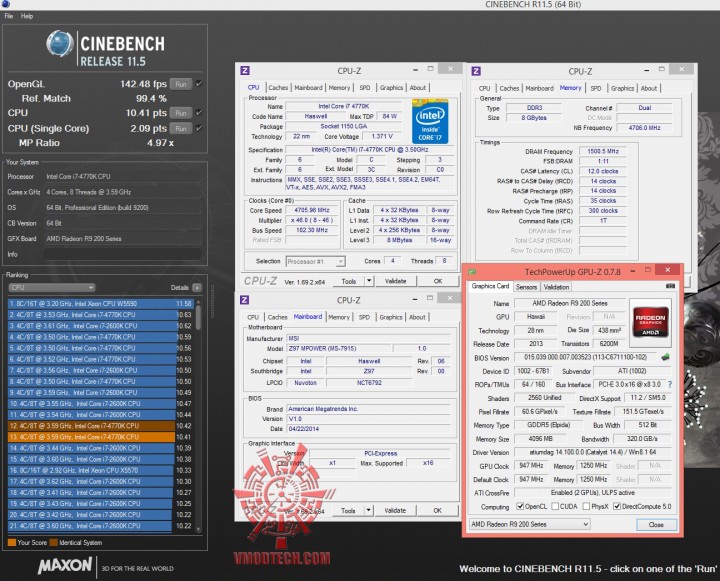Click the NB Frequency 4706.0 MHz value

(x=644, y=128)
